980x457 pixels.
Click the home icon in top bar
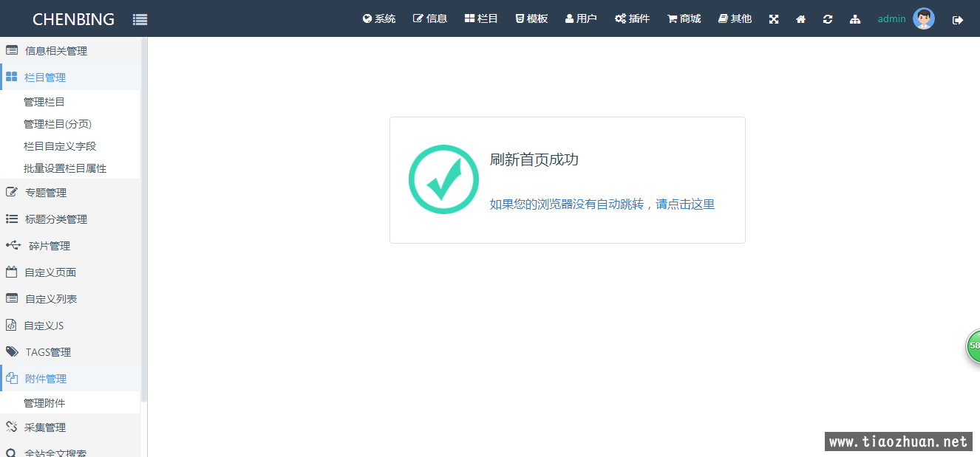point(800,19)
